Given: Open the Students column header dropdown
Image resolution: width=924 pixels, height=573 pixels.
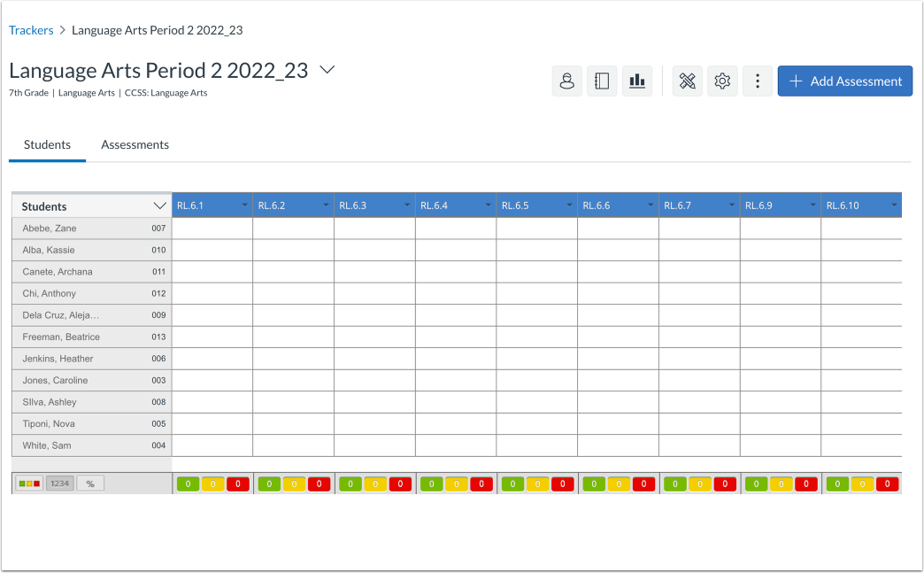Looking at the screenshot, I should point(162,205).
